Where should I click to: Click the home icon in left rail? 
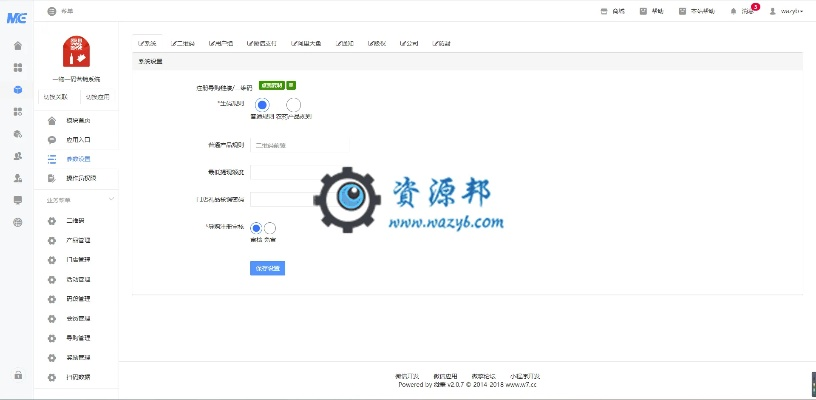point(18,46)
